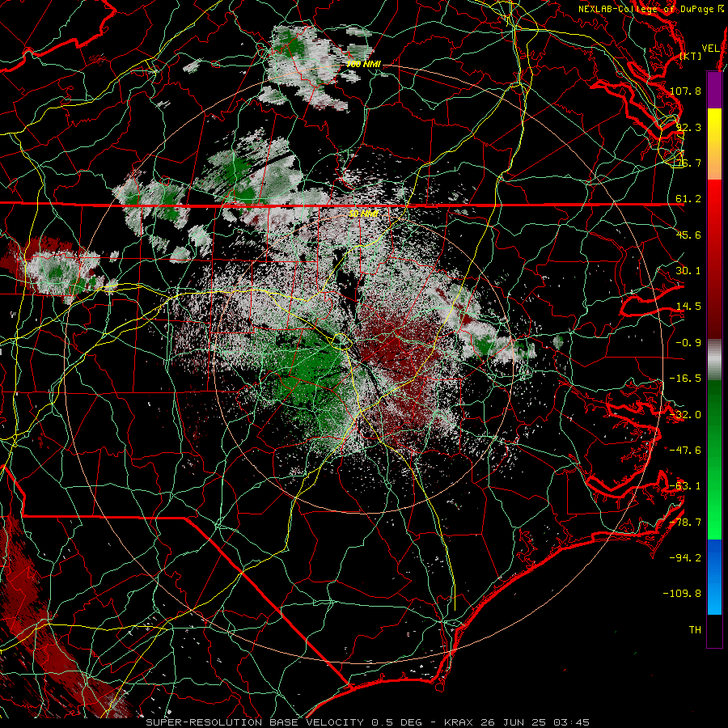Click the -63.1 scale value
Viewport: 728px width, 728px height.
(686, 486)
